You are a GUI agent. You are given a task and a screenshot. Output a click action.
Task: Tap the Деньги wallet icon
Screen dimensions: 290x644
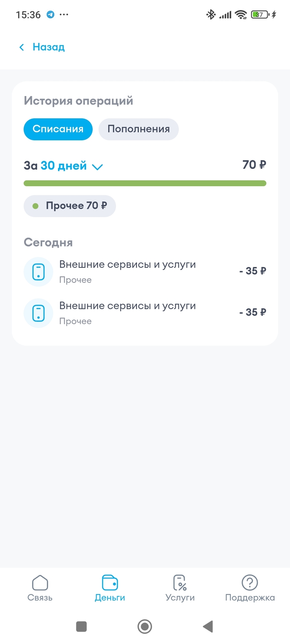(110, 583)
